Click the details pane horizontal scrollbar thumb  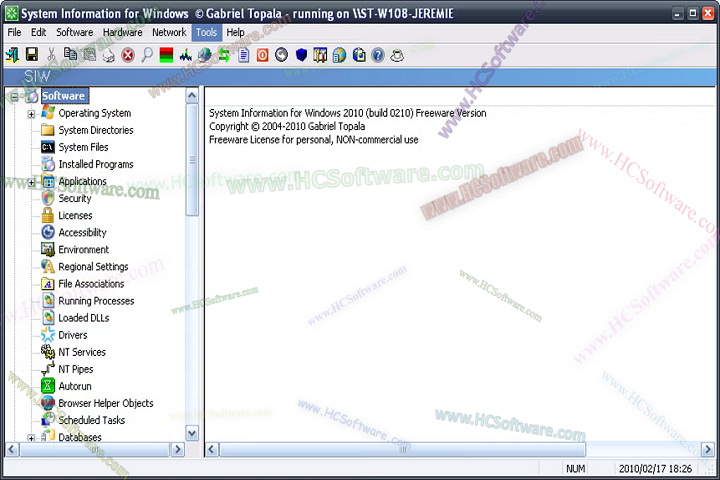pyautogui.click(x=403, y=449)
